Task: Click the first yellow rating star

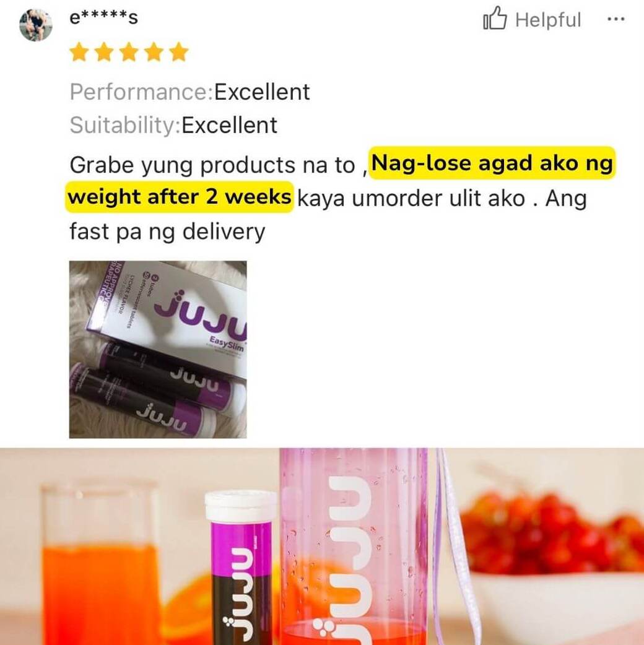Action: click(79, 52)
